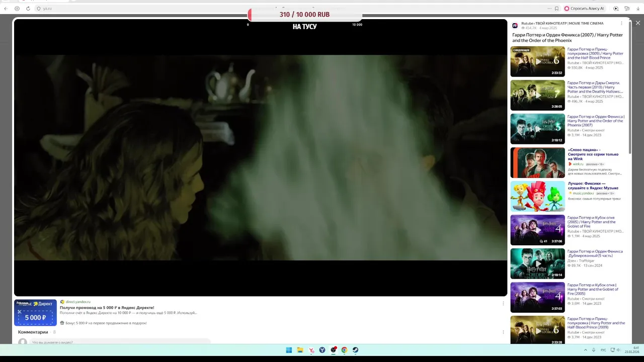Click the site protection shield icon
This screenshot has width=644, height=362.
tap(39, 9)
